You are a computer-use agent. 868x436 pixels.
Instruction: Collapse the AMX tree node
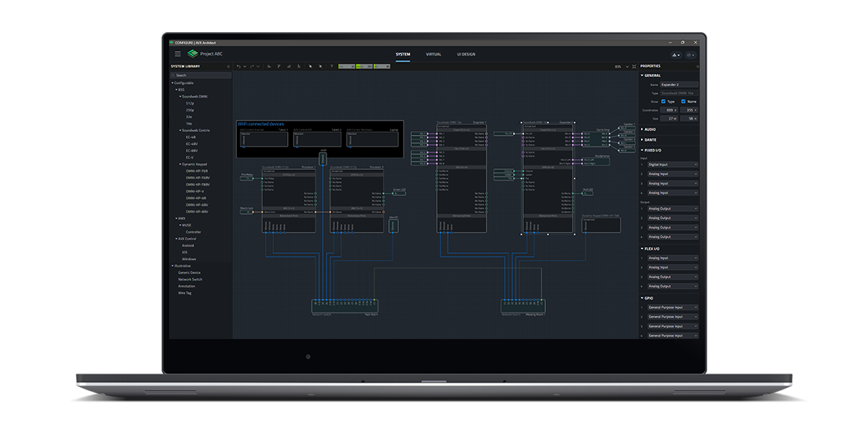coord(177,218)
